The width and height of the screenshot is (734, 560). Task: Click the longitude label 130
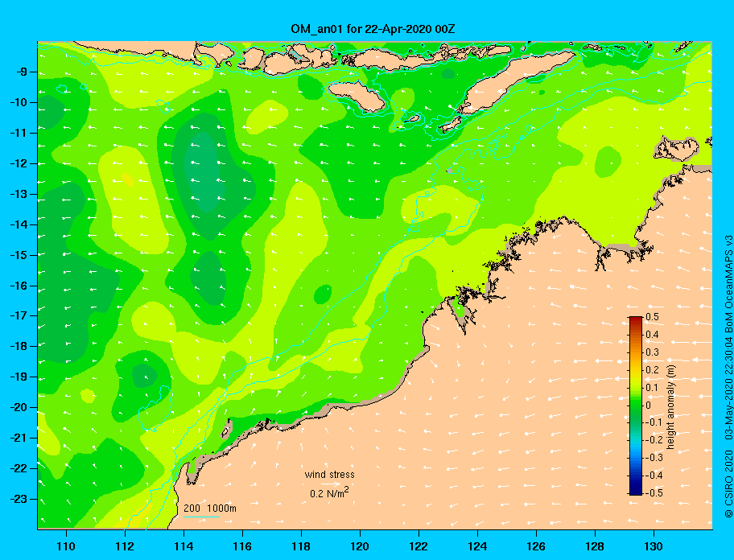pyautogui.click(x=654, y=546)
